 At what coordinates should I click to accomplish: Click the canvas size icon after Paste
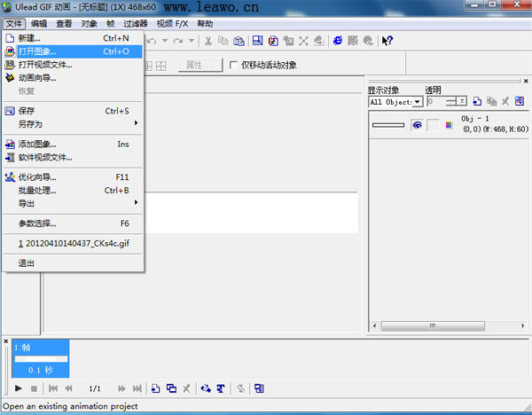click(x=257, y=41)
